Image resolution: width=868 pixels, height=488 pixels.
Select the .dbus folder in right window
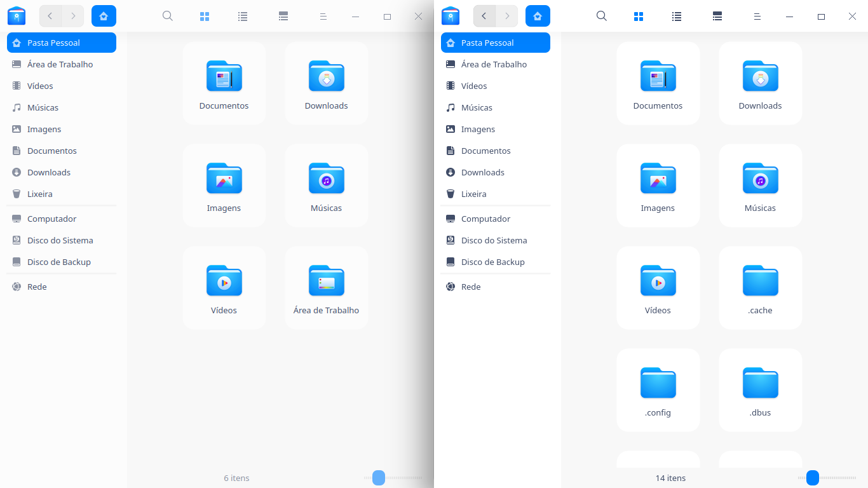point(761,390)
